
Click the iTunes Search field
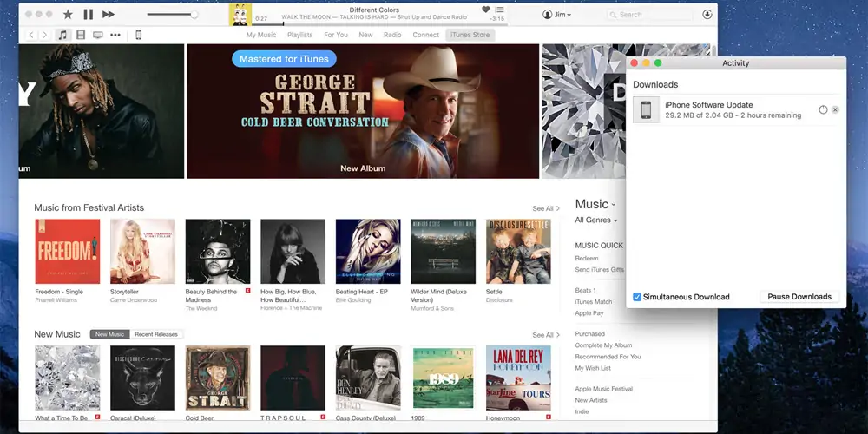tap(649, 15)
